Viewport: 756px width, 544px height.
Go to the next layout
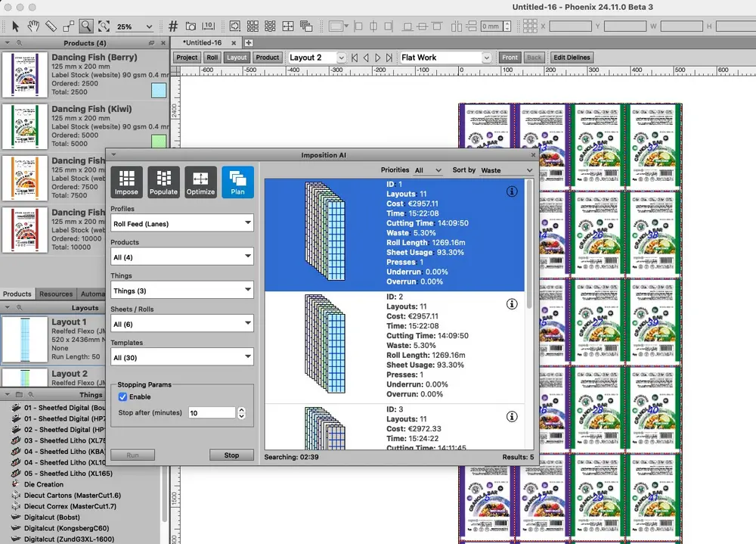click(377, 58)
